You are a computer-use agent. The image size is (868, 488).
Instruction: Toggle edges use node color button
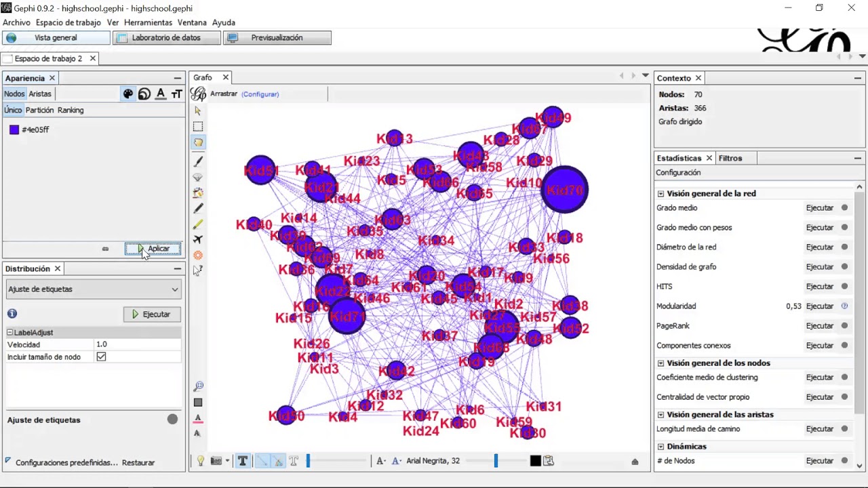click(x=278, y=461)
